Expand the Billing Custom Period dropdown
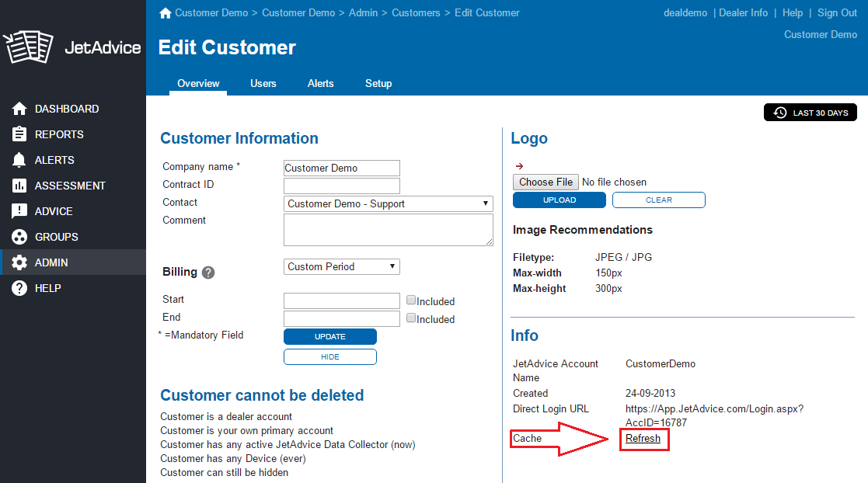868x483 pixels. click(x=342, y=266)
